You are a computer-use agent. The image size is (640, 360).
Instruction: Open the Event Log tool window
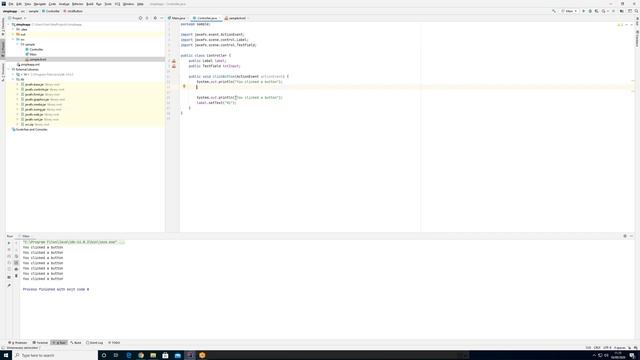[94, 343]
